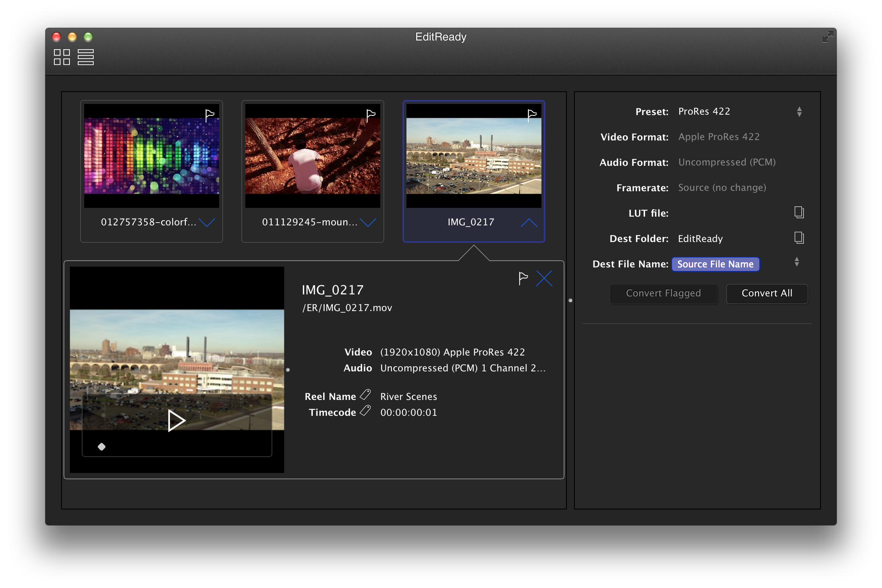Screen dimensions: 882x588
Task: Choose destination folder with browse icon
Action: point(799,238)
